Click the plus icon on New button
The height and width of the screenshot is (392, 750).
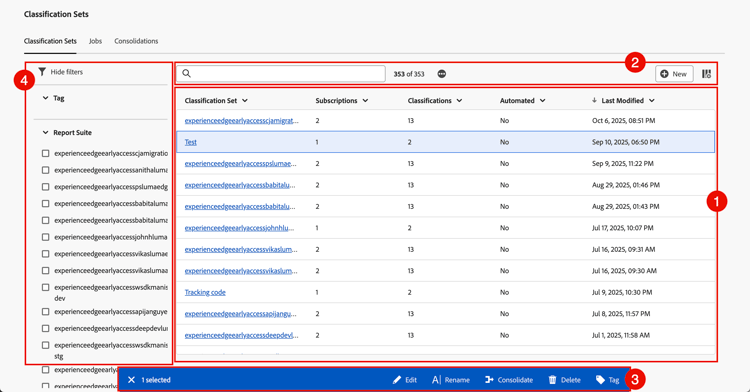click(664, 74)
